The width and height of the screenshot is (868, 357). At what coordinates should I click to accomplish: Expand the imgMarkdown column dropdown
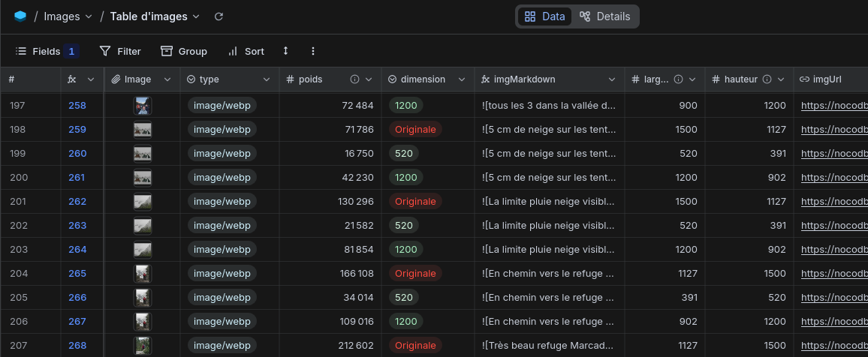tap(612, 79)
